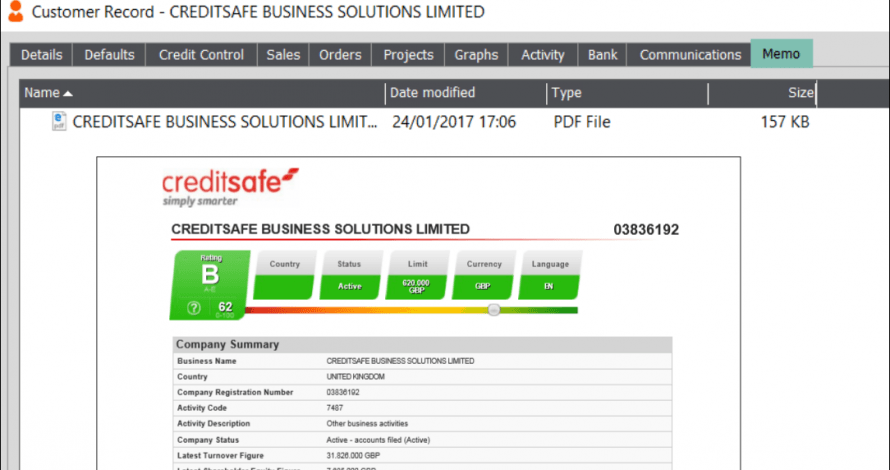Click the Active - accounts filed (Active) value

(378, 440)
